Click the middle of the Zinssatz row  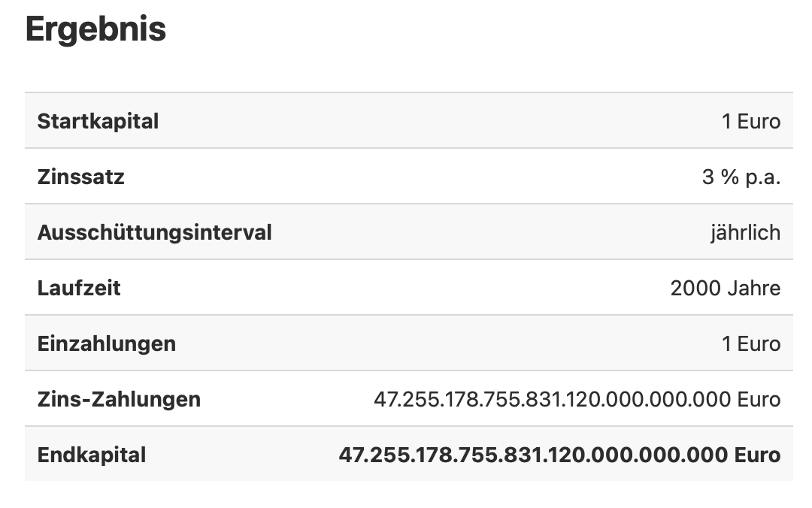tap(409, 176)
